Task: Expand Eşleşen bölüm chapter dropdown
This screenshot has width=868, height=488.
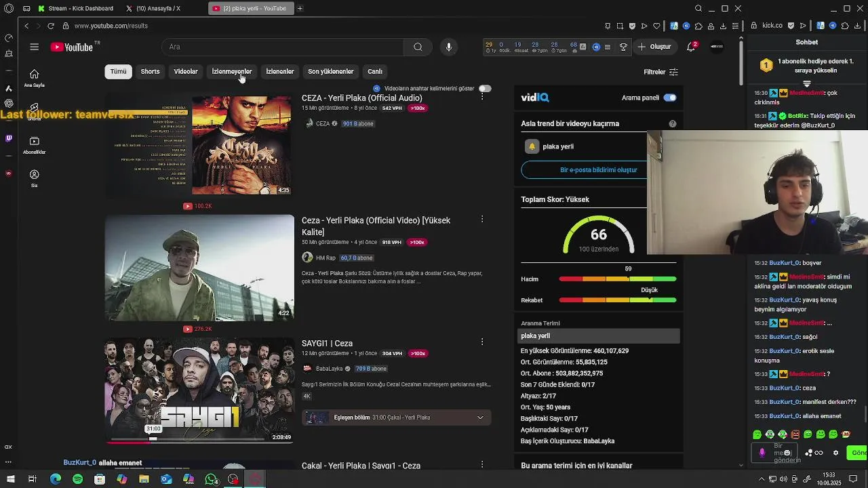Action: tap(480, 418)
